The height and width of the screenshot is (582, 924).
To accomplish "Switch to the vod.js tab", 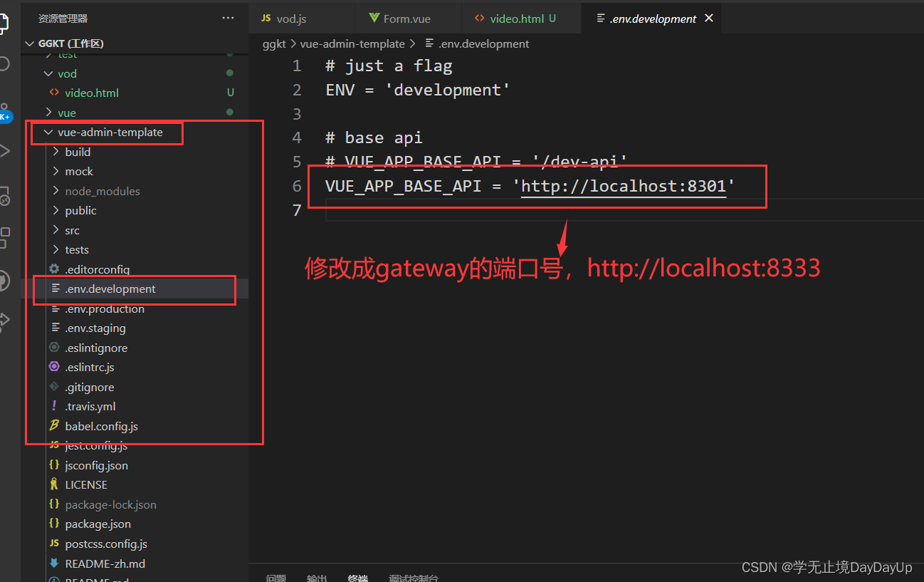I will tap(302, 19).
